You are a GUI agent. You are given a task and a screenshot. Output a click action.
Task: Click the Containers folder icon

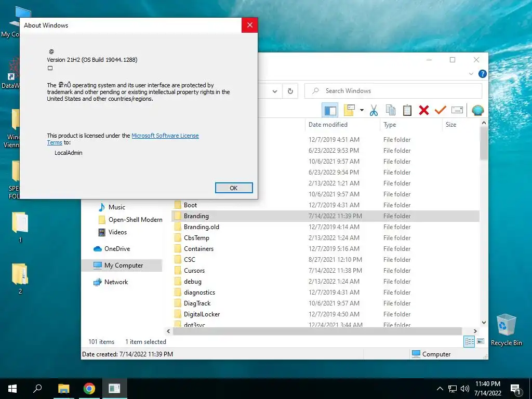(x=178, y=249)
